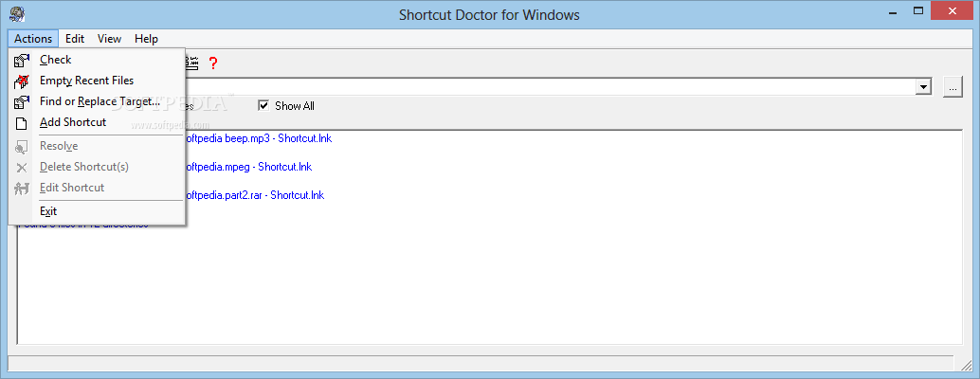
Task: Click the red question mark help icon
Action: pyautogui.click(x=213, y=63)
